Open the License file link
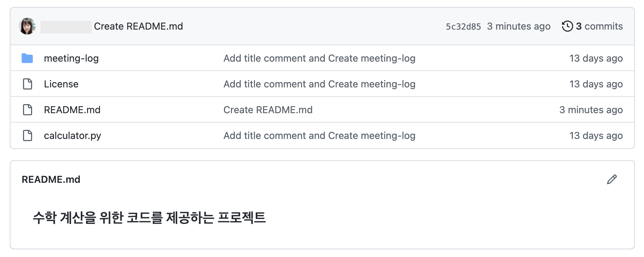Image resolution: width=644 pixels, height=257 pixels. [x=61, y=84]
